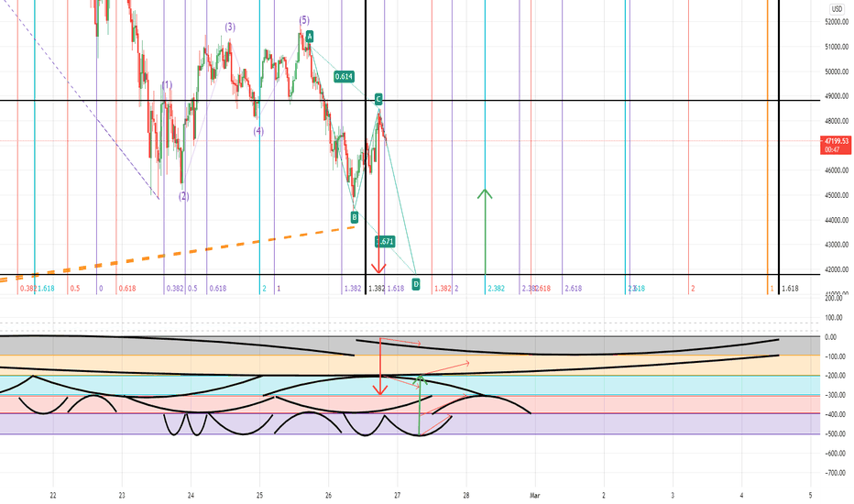Select Elliott wave label (1)
The height and width of the screenshot is (504, 854).
point(167,85)
